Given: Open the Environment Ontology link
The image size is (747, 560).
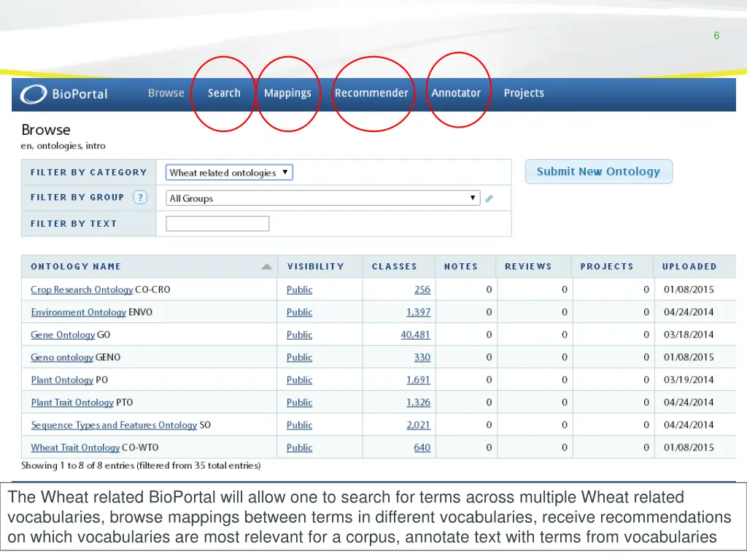Looking at the screenshot, I should (x=79, y=312).
